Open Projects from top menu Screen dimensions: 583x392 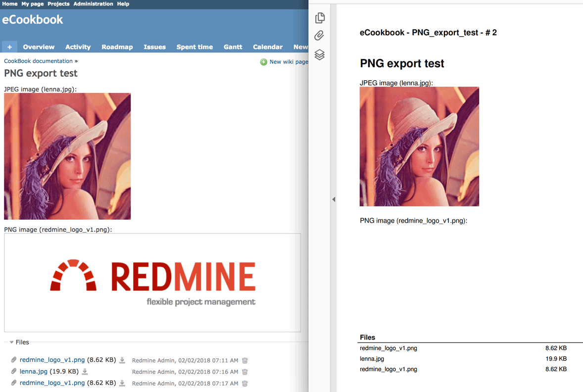58,4
